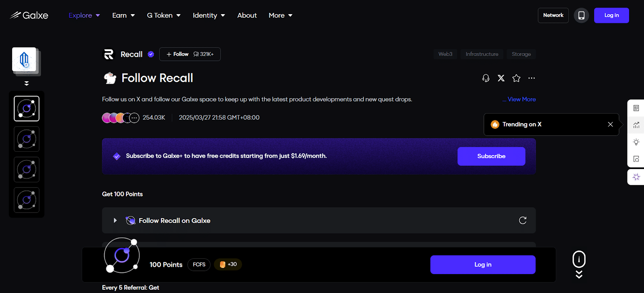
Task: Open the Recall space name link
Action: coord(132,54)
